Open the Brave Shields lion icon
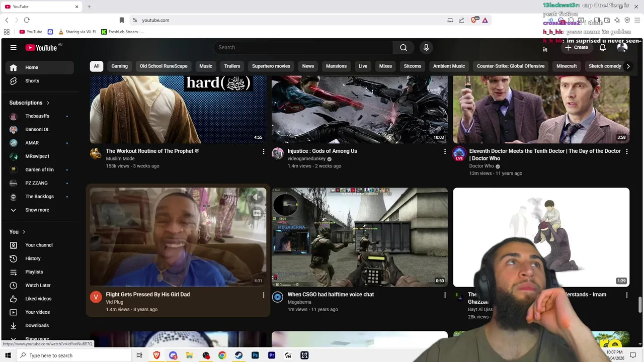 (x=474, y=20)
